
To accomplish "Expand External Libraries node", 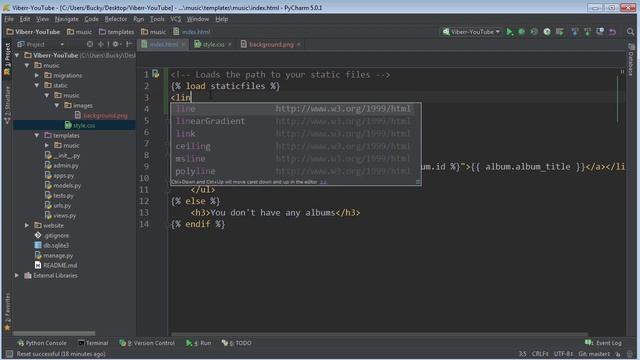I will coord(17,276).
